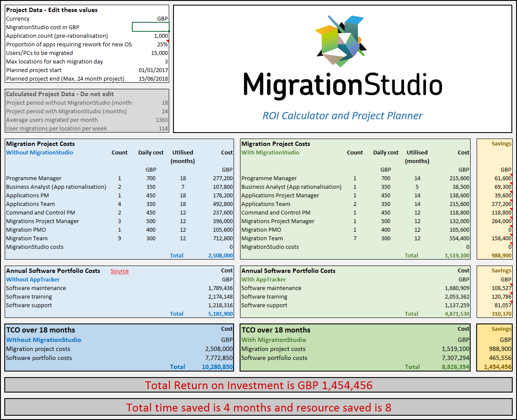Viewport: 517px width, 420px height.
Task: Click the With AppTracker label
Action: click(x=264, y=280)
